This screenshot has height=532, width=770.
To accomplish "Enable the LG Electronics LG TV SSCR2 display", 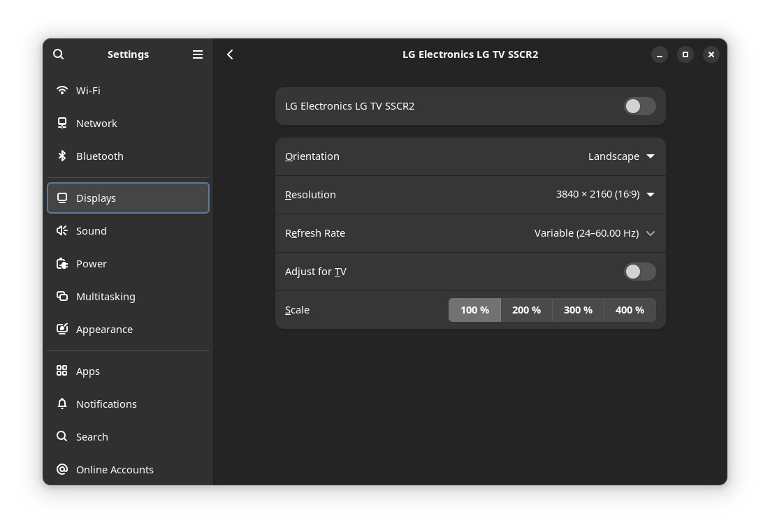I will [639, 106].
